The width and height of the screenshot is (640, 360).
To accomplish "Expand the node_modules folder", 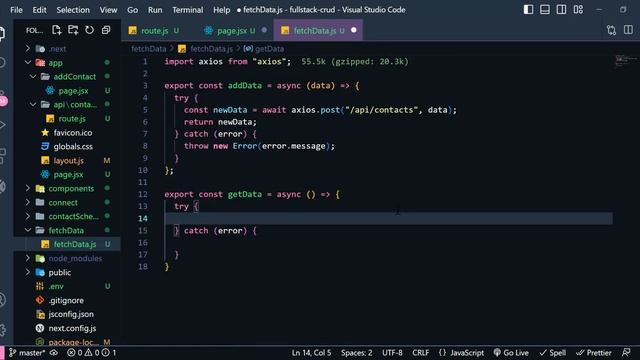I will coord(28,258).
